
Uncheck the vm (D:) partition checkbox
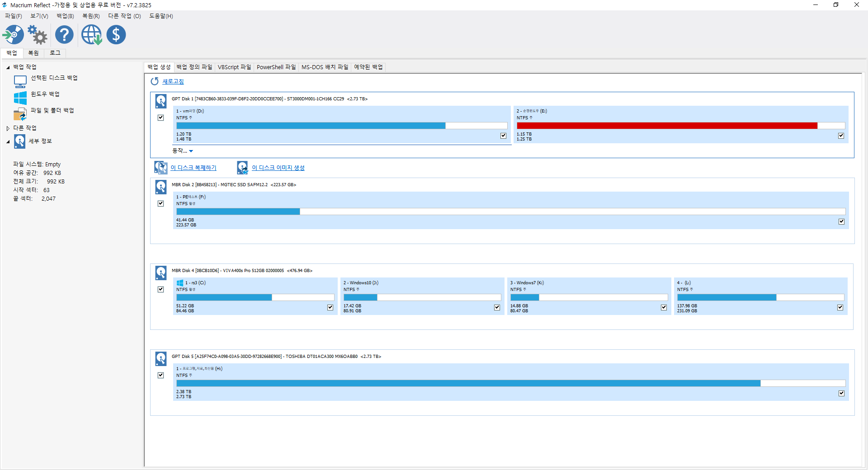[x=503, y=136]
